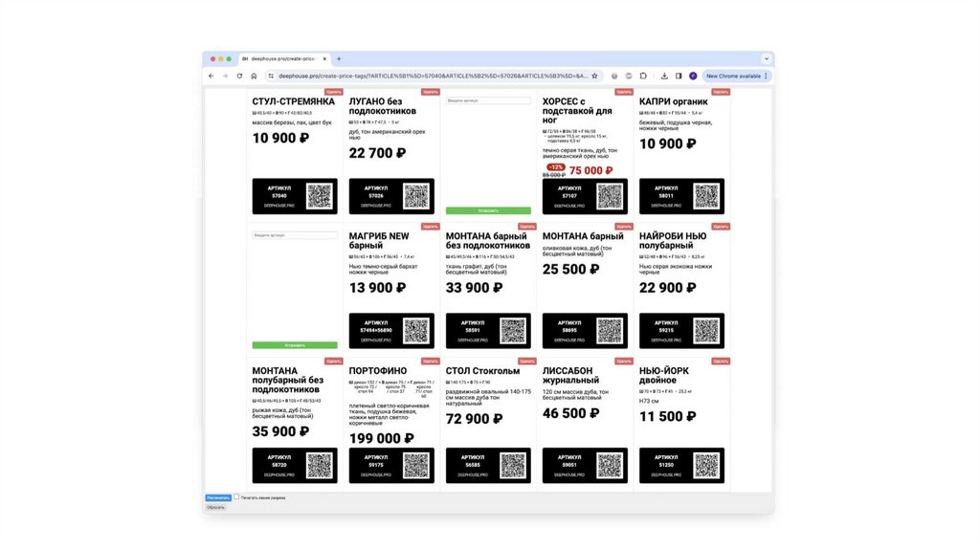Click the 46 500 ₽ ЛИССАБОН price
This screenshot has height=549, width=980.
[570, 413]
